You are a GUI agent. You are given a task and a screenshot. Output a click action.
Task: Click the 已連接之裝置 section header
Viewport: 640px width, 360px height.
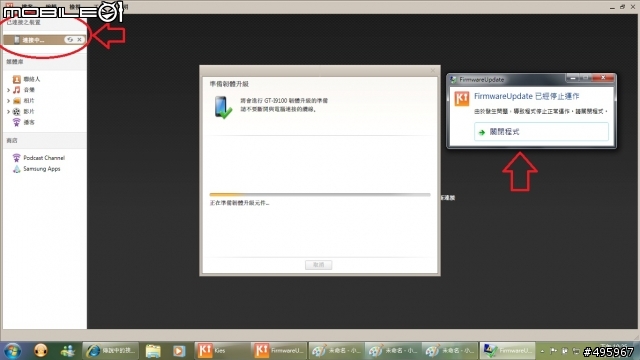tap(23, 22)
